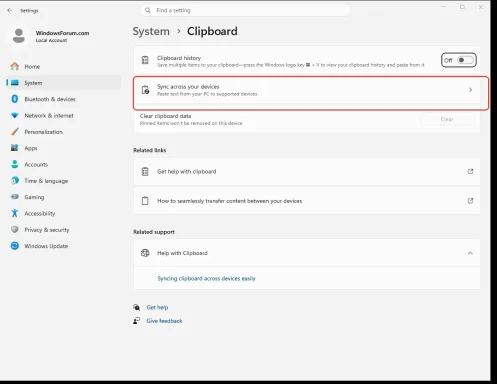The image size is (497, 384).
Task: Open Gaming settings
Action: [63, 197]
